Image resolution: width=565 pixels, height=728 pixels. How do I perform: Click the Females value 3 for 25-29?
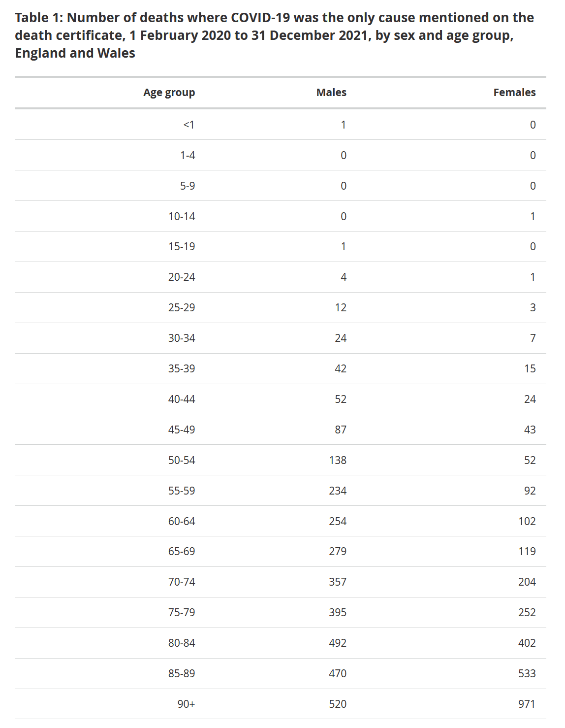(x=533, y=308)
